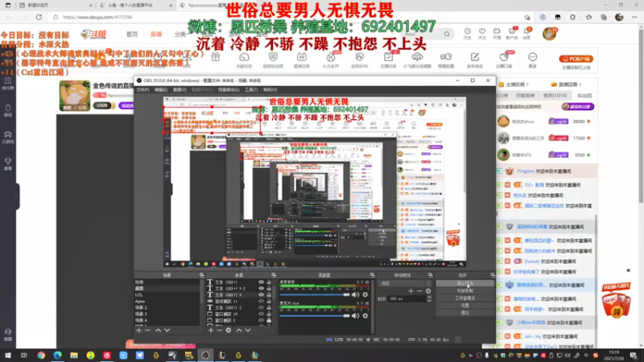
Task: Click the Douyu search magnifier icon
Action: tap(447, 34)
